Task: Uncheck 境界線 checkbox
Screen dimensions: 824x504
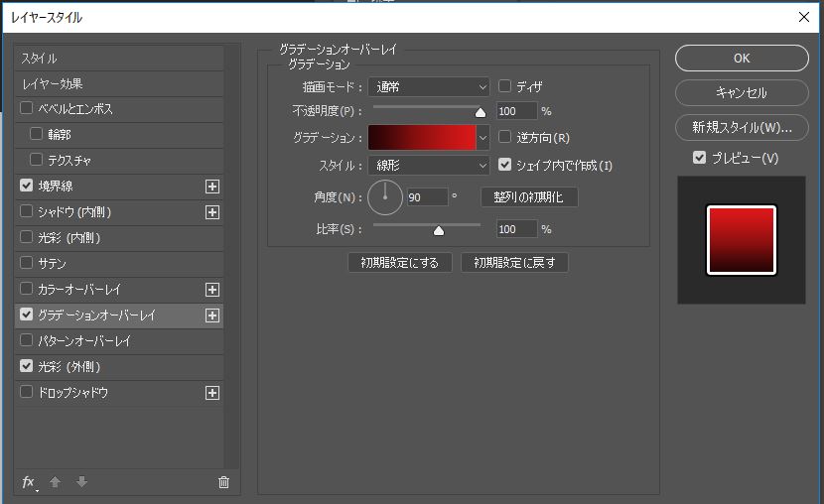Action: point(26,185)
